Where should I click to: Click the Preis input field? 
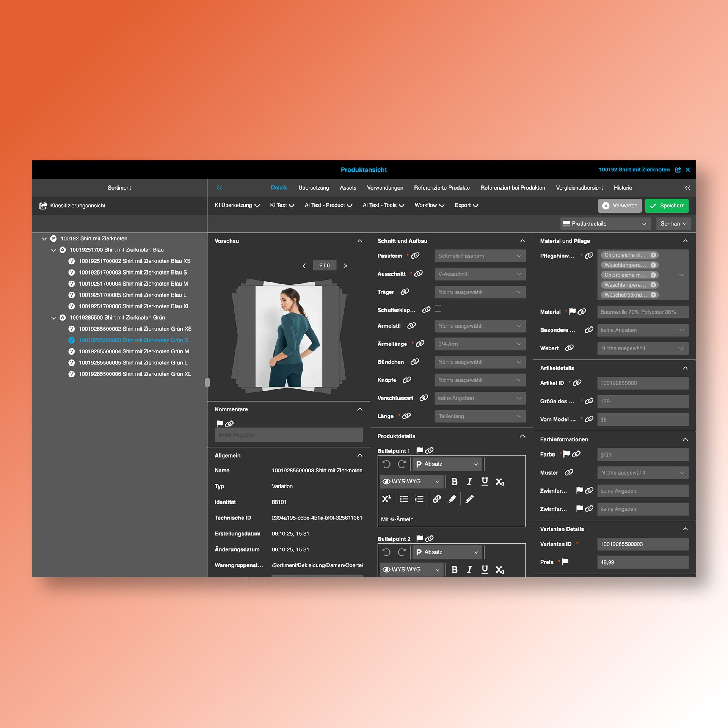642,562
